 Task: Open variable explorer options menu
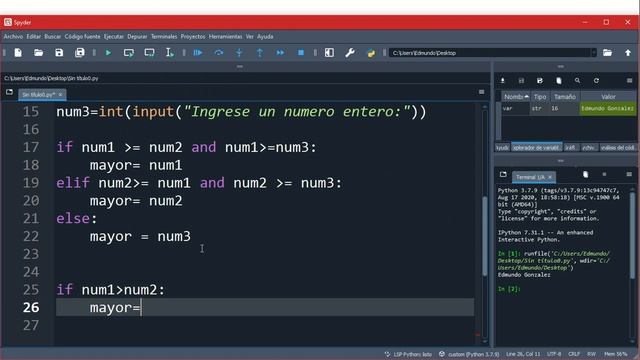(x=629, y=81)
